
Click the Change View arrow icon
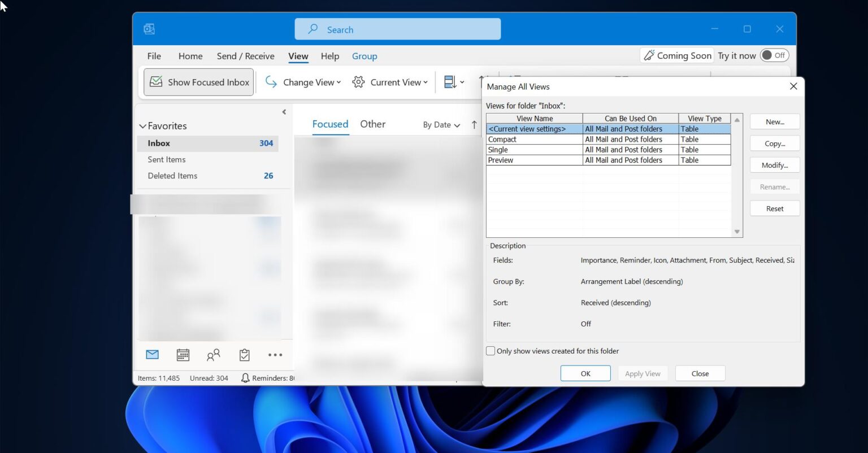(271, 82)
